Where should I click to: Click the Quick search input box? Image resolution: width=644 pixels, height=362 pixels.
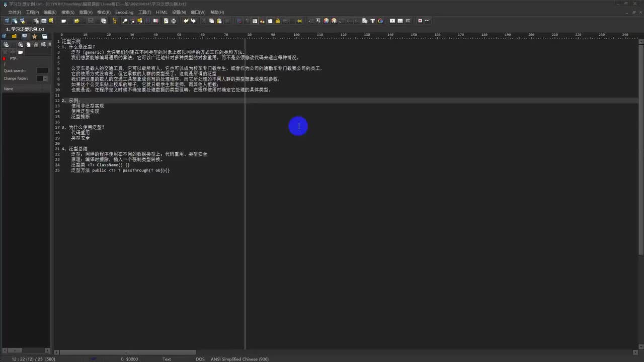click(43, 71)
